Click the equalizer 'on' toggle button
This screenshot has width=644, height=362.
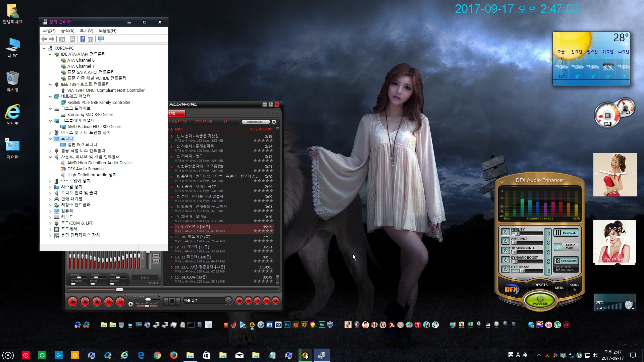[x=156, y=255]
